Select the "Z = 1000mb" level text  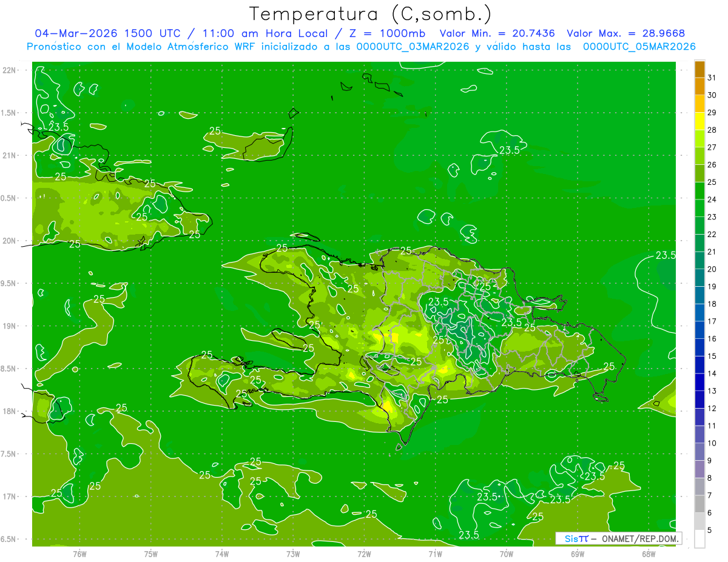(x=386, y=33)
